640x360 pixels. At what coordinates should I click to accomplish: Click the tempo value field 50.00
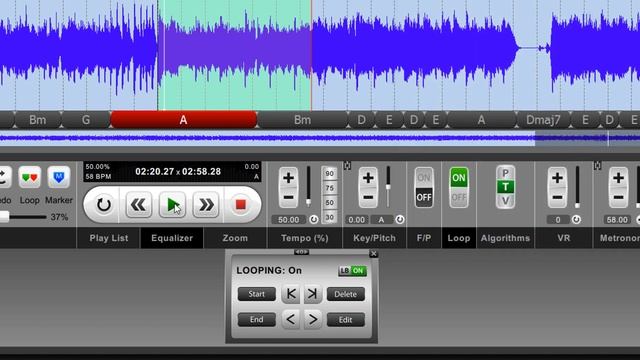tap(289, 220)
